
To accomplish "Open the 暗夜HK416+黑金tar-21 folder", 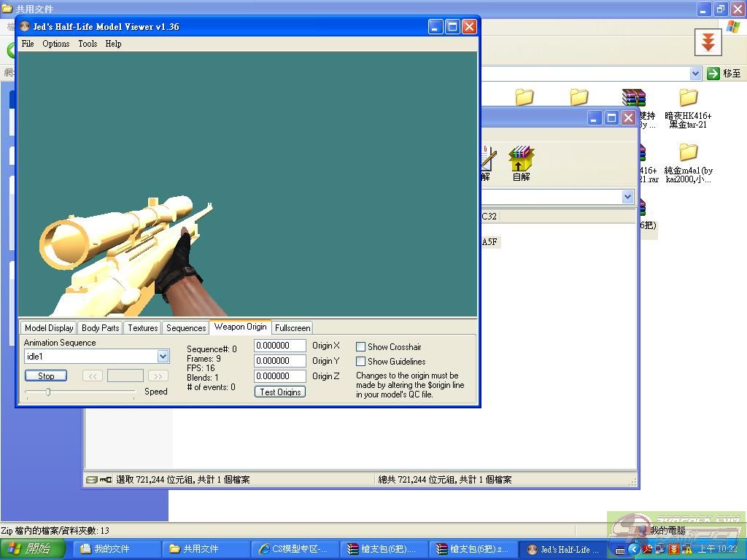I will [688, 98].
